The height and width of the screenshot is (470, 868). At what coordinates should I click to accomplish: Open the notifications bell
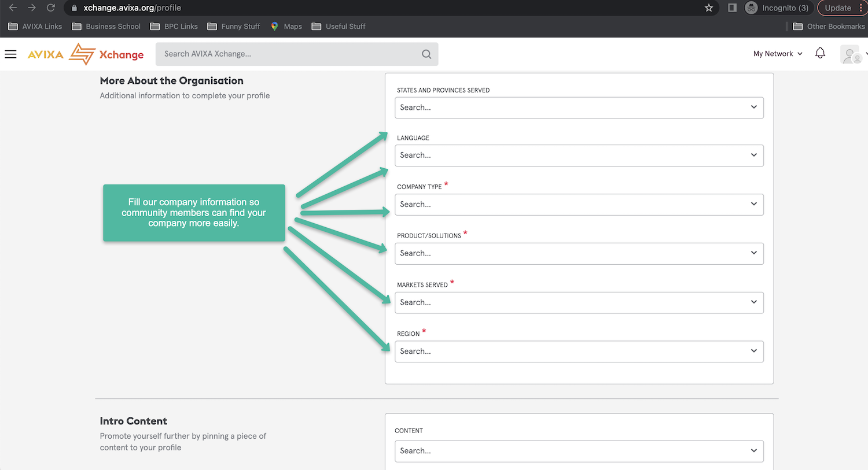[820, 53]
